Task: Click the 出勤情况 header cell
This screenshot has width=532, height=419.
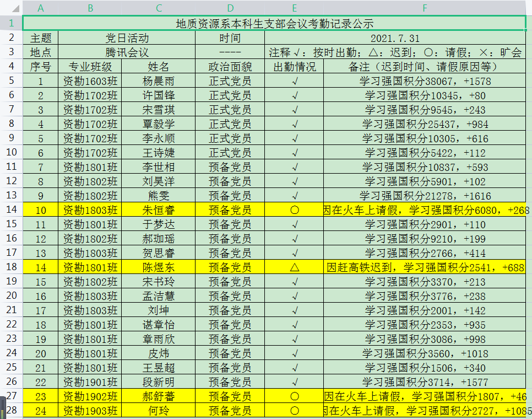Action: point(294,67)
